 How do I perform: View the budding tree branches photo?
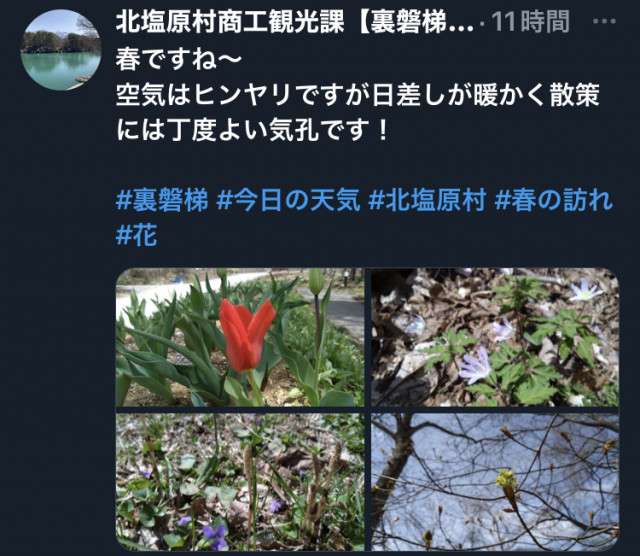[495, 482]
